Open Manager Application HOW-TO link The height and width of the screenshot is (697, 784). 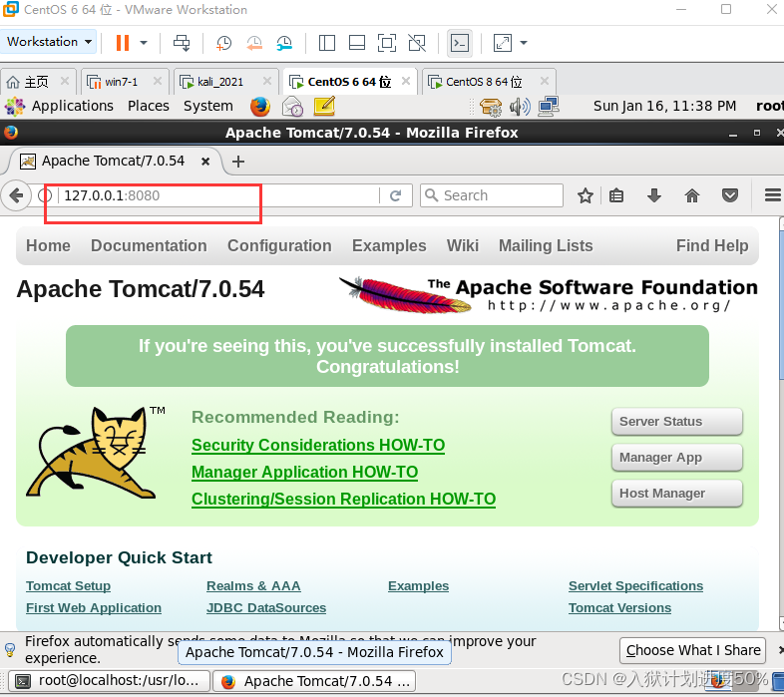(x=304, y=472)
